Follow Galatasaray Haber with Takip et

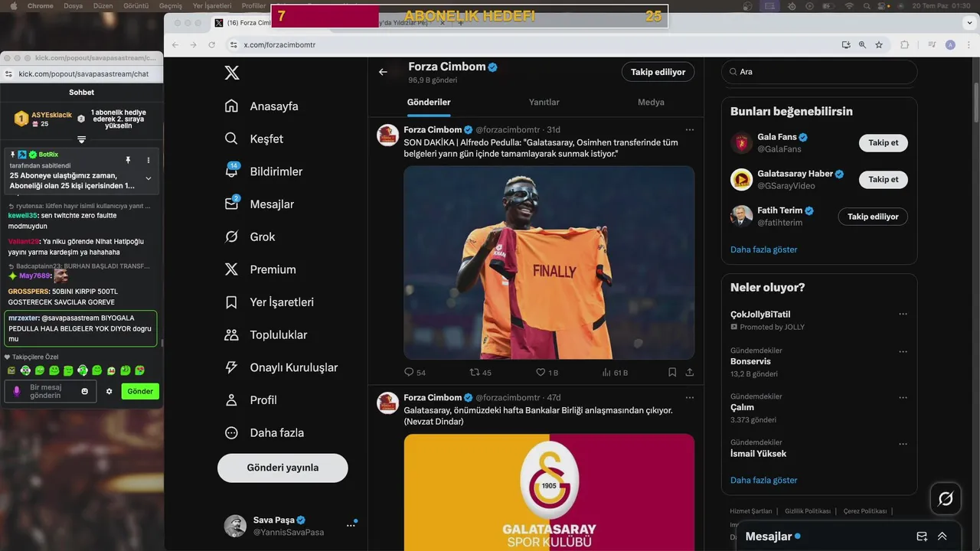point(884,179)
